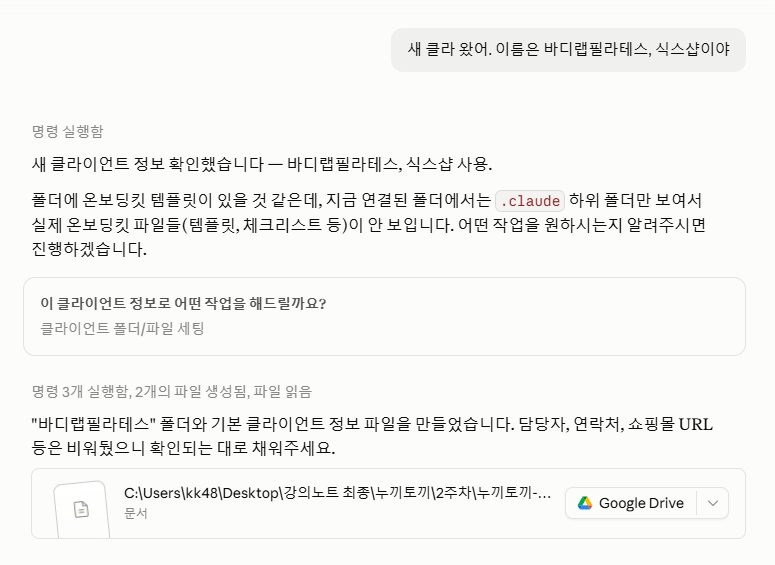
Task: Click the '문서' file type label
Action: point(136,513)
